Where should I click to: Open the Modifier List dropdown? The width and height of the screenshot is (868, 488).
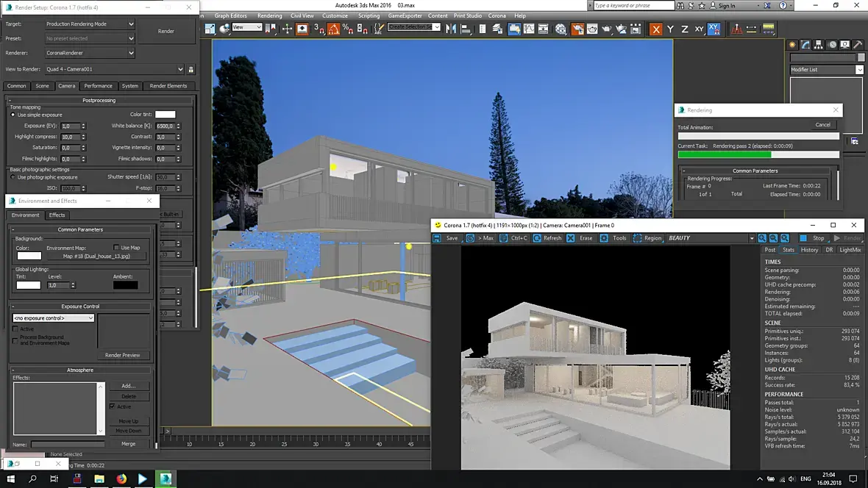pos(827,70)
